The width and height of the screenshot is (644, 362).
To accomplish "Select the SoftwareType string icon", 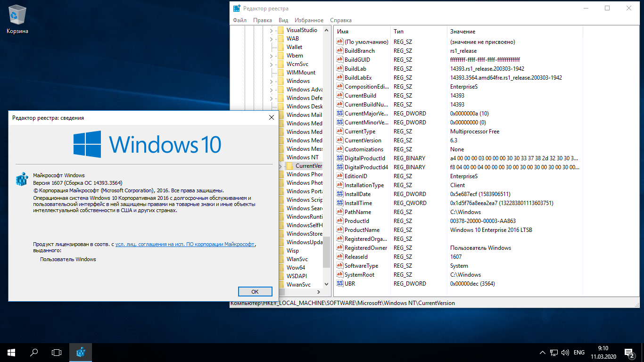I will point(339,265).
